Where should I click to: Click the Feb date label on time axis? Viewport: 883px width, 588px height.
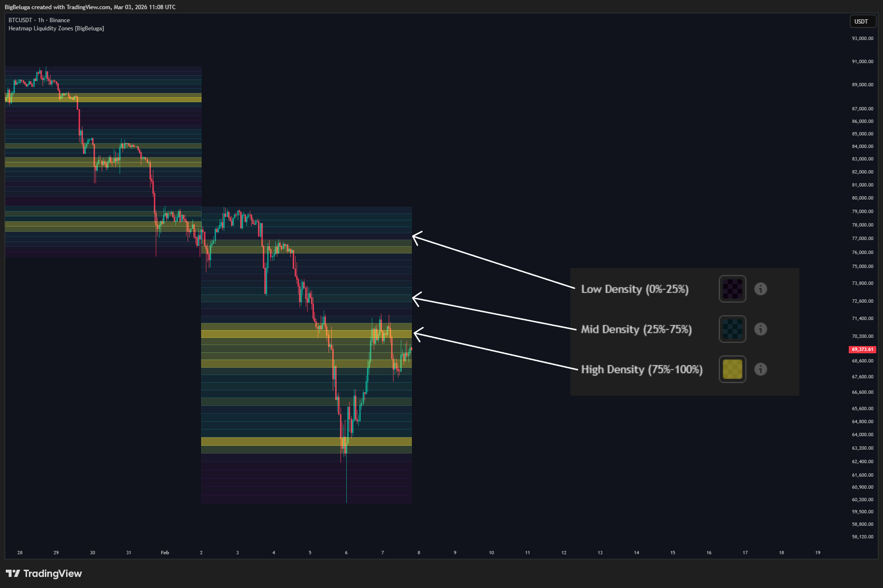165,553
